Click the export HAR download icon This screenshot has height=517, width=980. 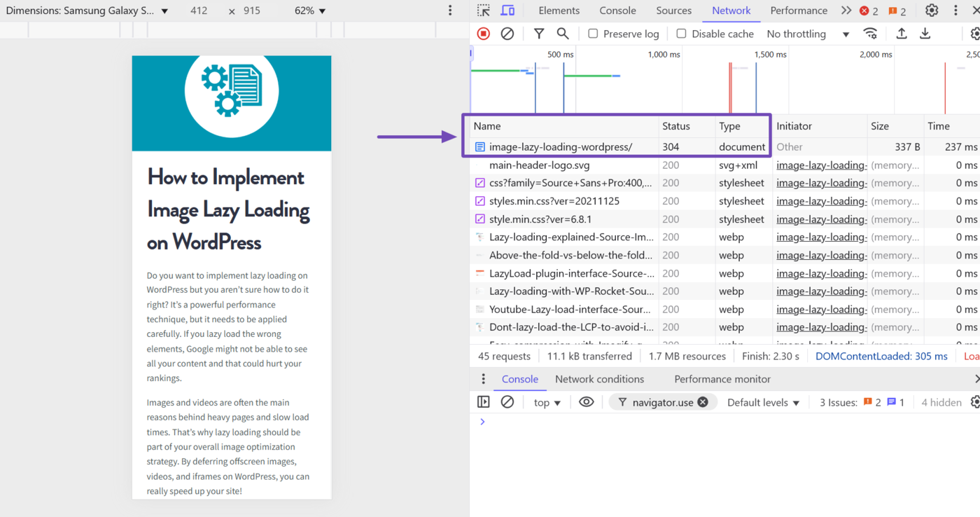click(925, 34)
